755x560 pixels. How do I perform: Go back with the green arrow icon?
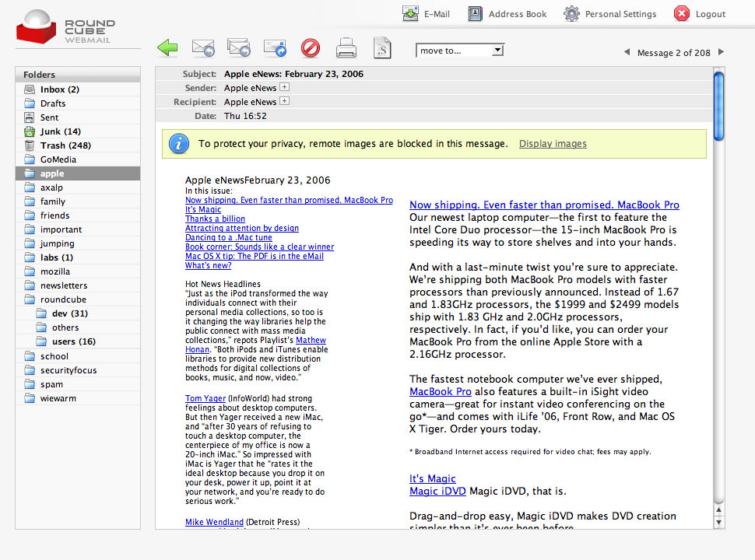[x=167, y=47]
